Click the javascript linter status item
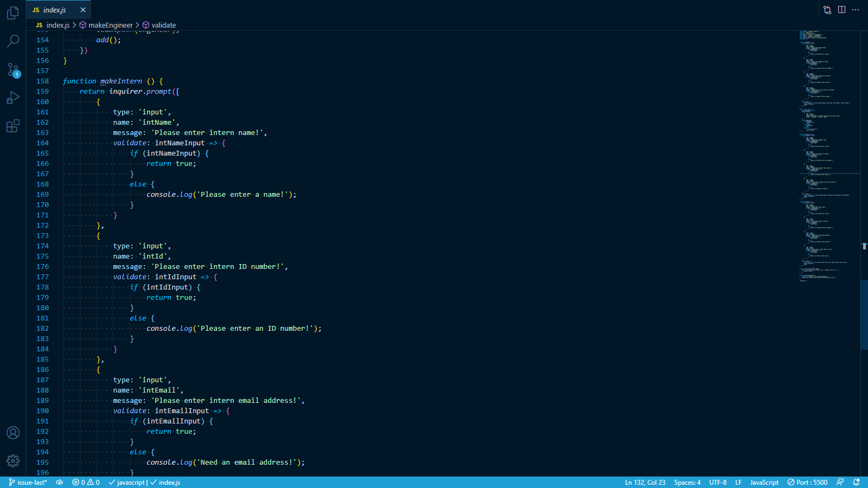Viewport: 868px width, 488px height. pyautogui.click(x=127, y=483)
